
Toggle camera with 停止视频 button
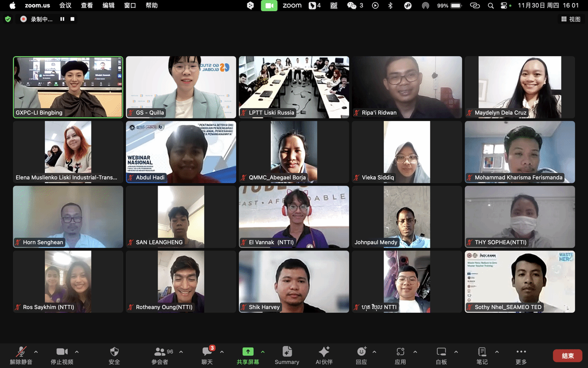click(62, 355)
